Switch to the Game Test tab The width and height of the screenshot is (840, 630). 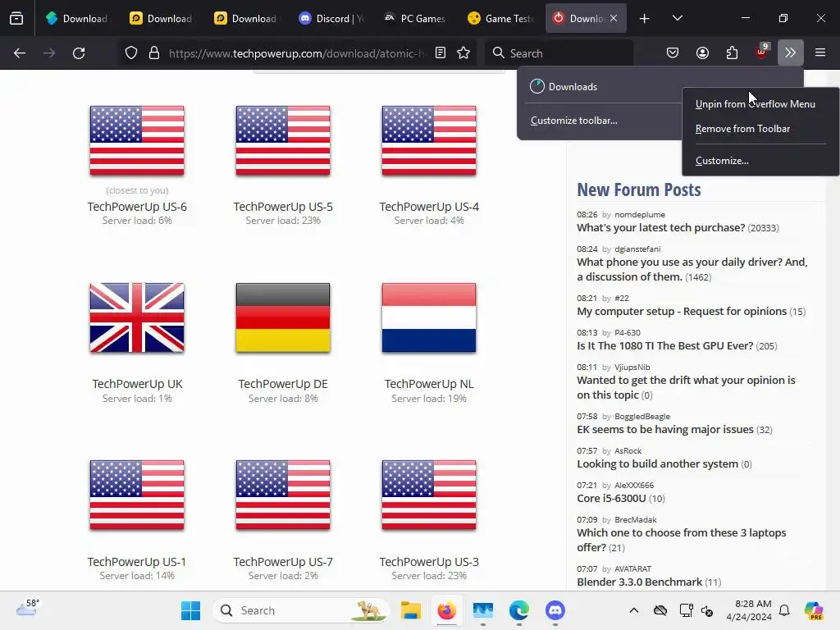click(x=500, y=18)
